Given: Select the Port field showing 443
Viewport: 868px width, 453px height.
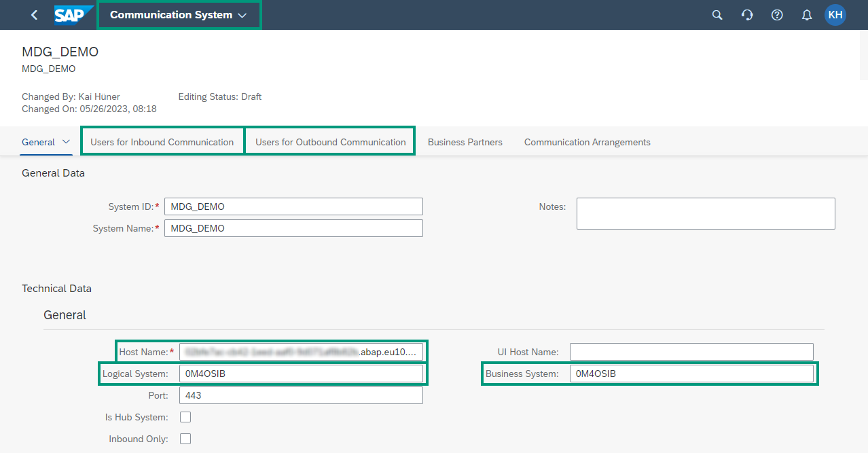Looking at the screenshot, I should coord(301,395).
